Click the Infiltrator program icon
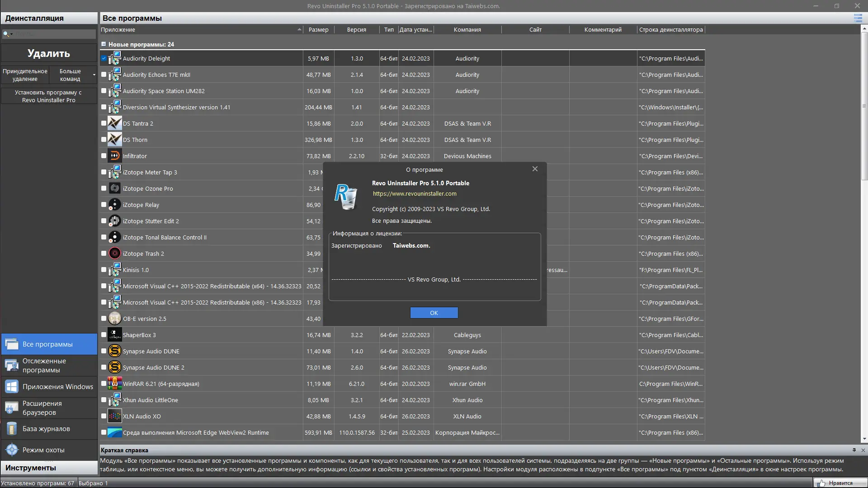The width and height of the screenshot is (868, 488). click(115, 156)
